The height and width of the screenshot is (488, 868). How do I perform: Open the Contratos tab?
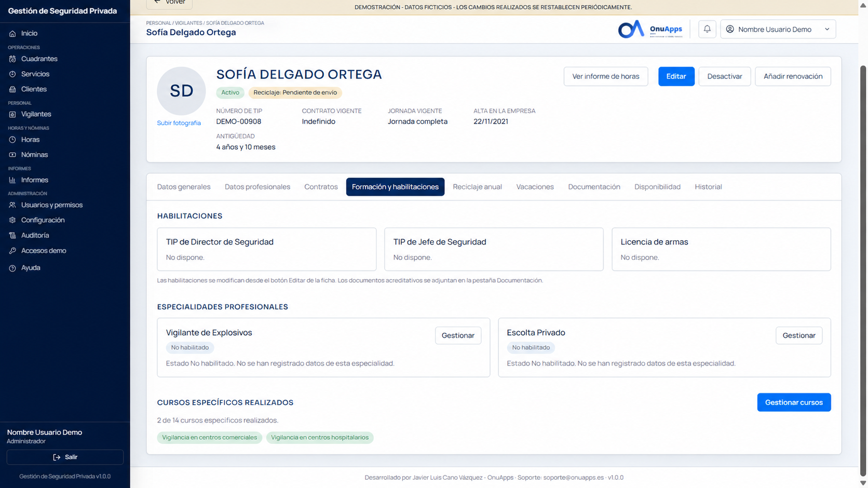[x=321, y=187]
